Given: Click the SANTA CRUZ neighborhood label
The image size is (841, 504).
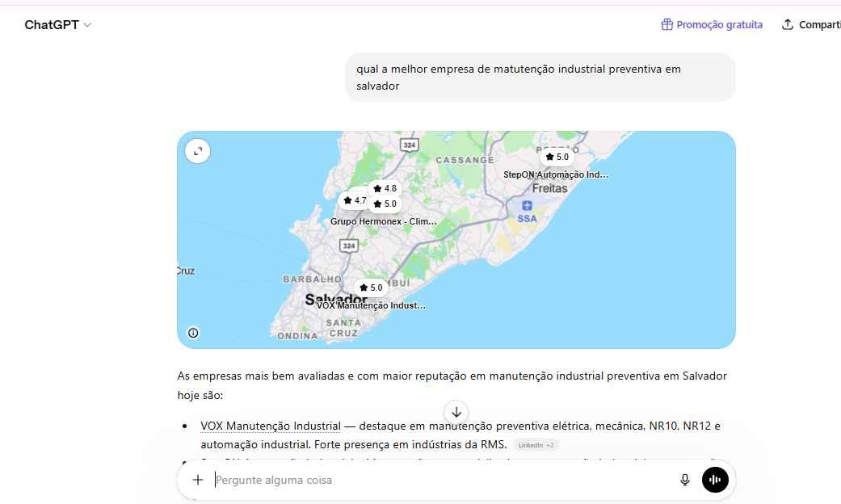Looking at the screenshot, I should pos(343,328).
